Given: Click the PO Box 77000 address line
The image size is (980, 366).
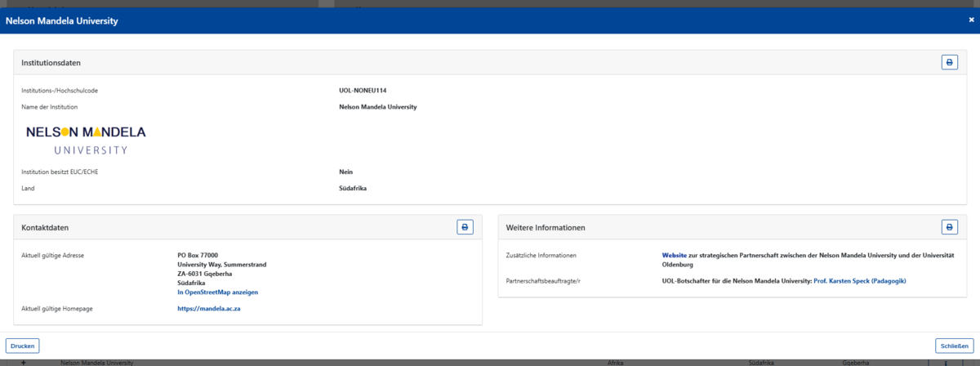Looking at the screenshot, I should point(198,255).
